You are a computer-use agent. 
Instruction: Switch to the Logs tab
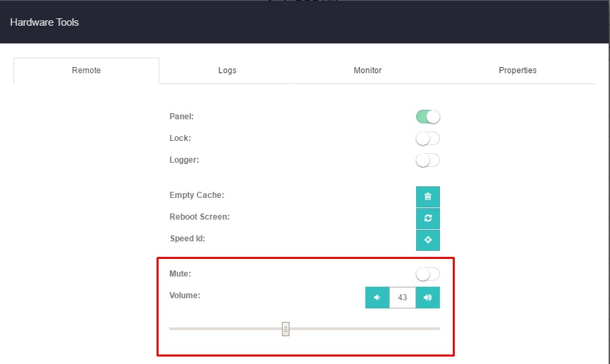[227, 70]
